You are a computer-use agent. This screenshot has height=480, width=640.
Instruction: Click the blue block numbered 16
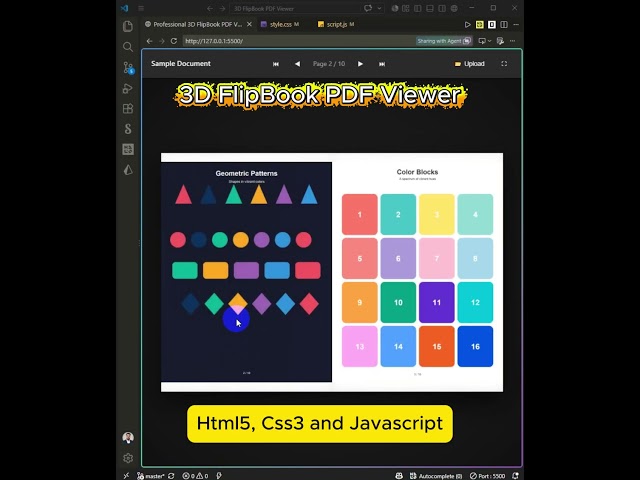(475, 347)
